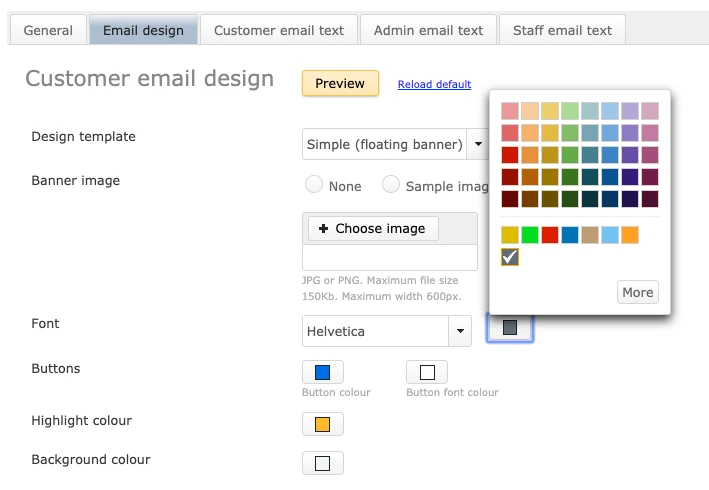Screen dimensions: 709x490
Task: Click More in the colour palette
Action: pos(637,292)
